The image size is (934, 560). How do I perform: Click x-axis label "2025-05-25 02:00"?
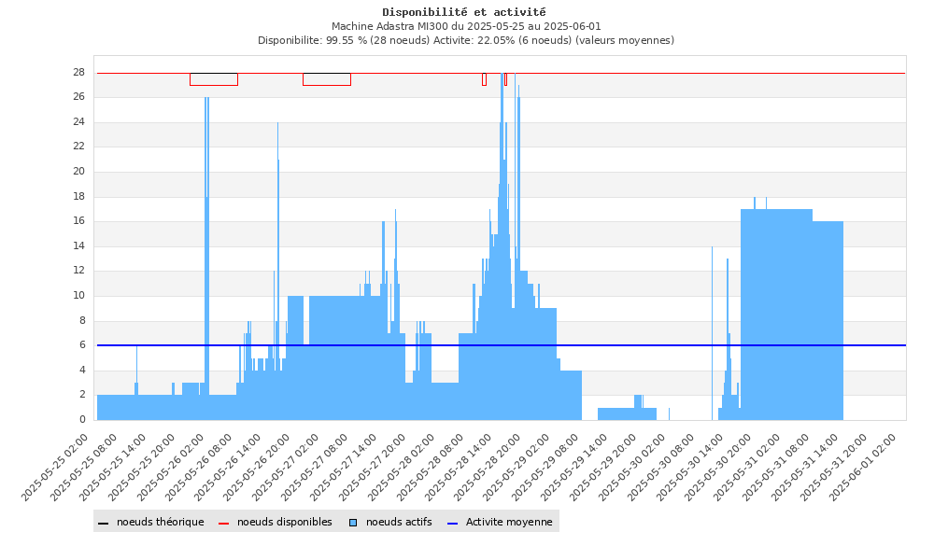55,468
